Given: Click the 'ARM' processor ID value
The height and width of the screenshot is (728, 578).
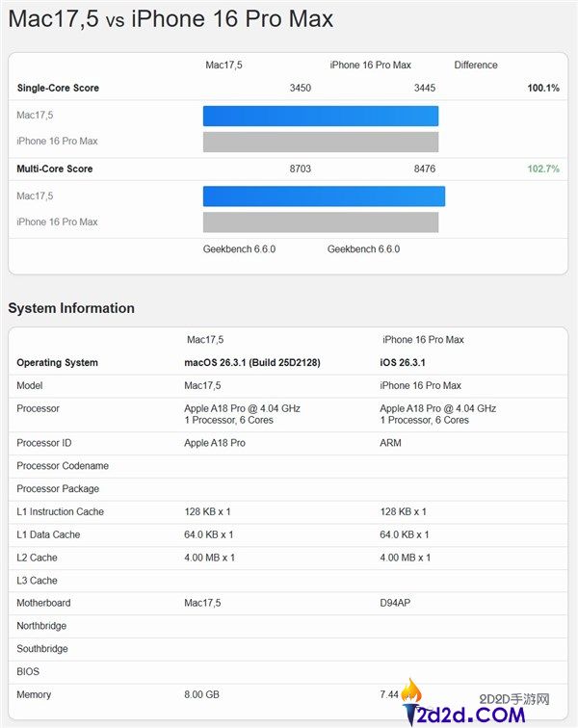Looking at the screenshot, I should pos(390,443).
